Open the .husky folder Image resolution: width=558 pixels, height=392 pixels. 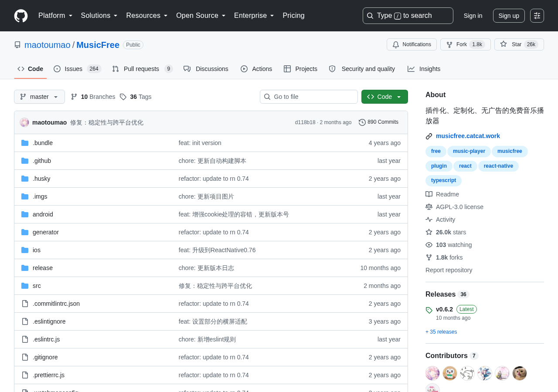tap(41, 179)
